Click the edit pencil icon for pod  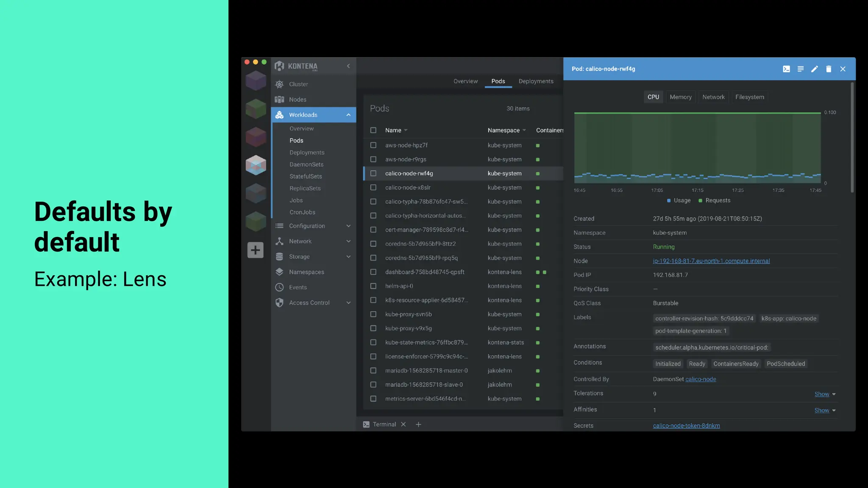[814, 69]
